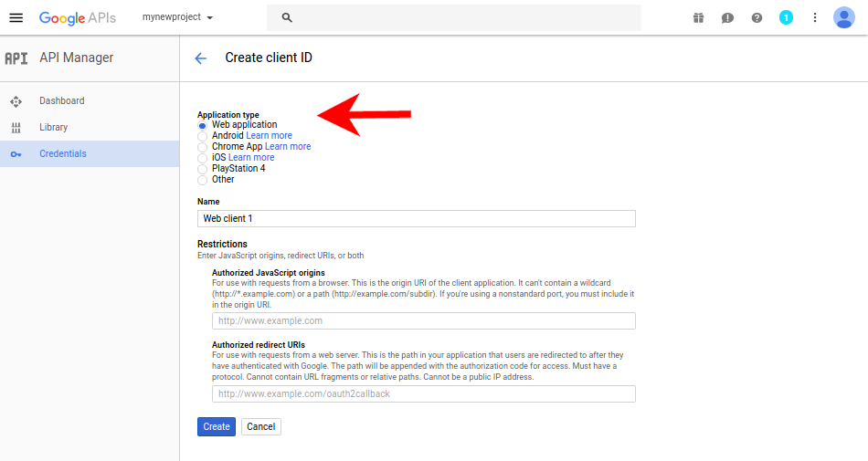Go to Dashboard in sidebar

pos(62,100)
